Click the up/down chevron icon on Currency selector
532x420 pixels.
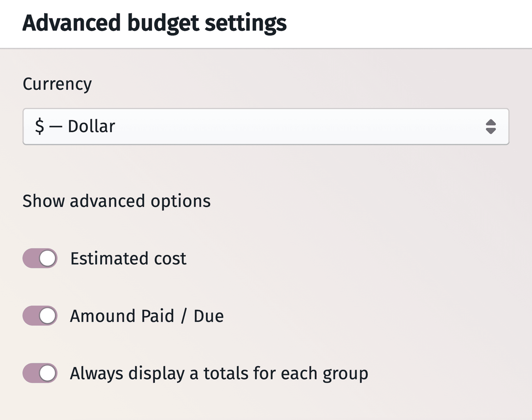click(x=491, y=126)
